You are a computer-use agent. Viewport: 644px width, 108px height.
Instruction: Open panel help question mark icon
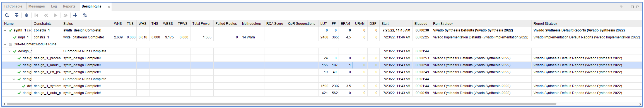point(621,7)
